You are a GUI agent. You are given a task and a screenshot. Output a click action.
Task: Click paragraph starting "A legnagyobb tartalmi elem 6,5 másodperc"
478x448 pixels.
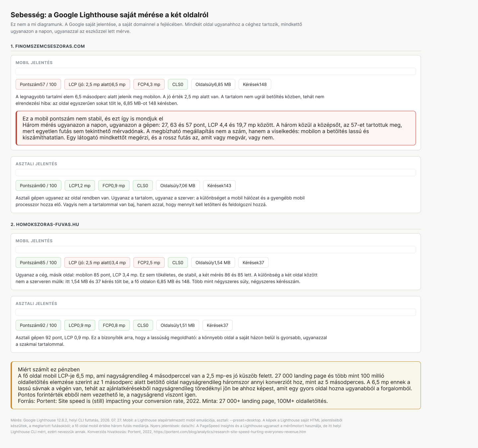pos(170,100)
